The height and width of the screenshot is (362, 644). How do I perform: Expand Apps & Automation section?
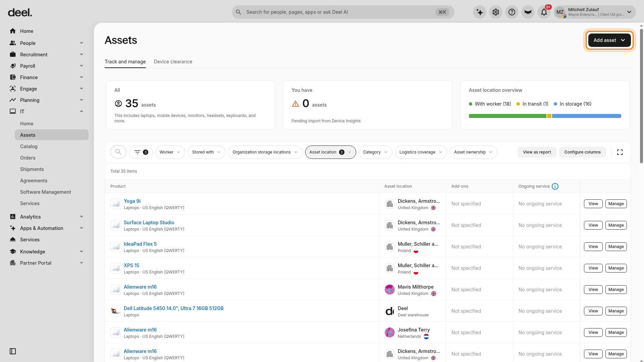[x=82, y=228]
